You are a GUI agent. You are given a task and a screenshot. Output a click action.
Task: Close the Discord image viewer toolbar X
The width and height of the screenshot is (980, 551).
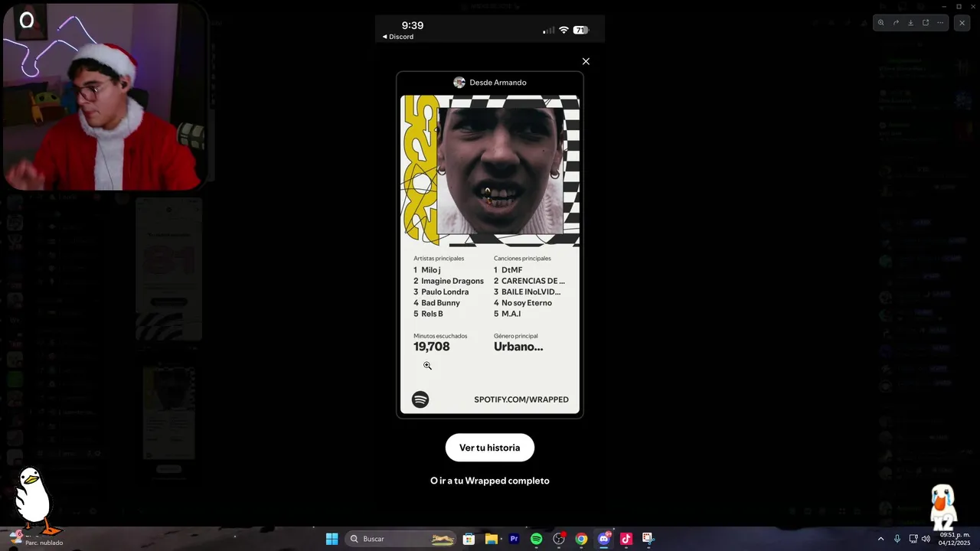click(962, 23)
